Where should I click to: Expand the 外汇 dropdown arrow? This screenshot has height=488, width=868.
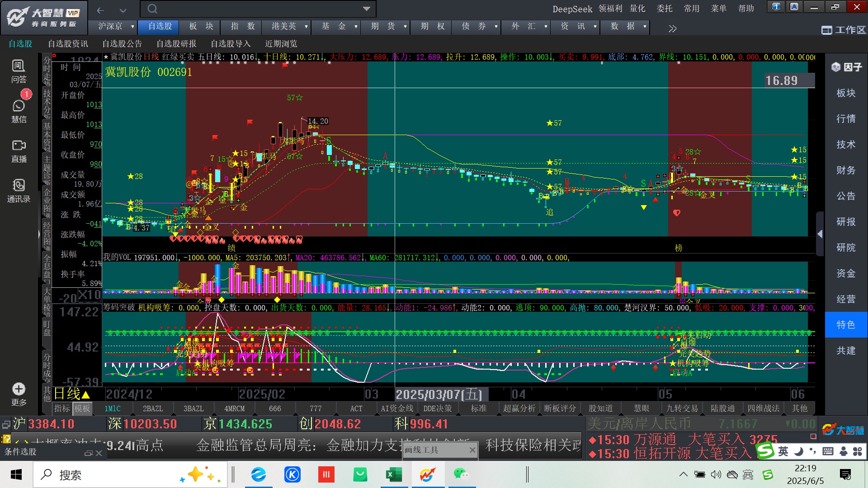coord(546,27)
